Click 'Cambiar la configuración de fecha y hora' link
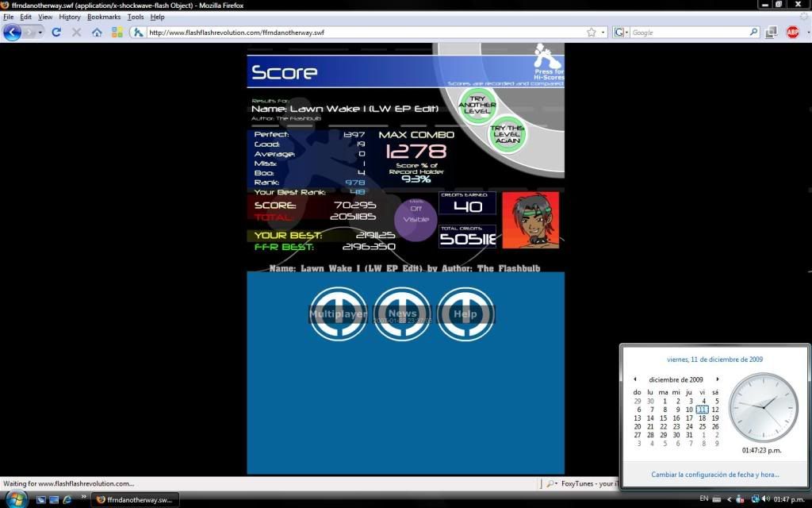This screenshot has width=812, height=508. 714,475
